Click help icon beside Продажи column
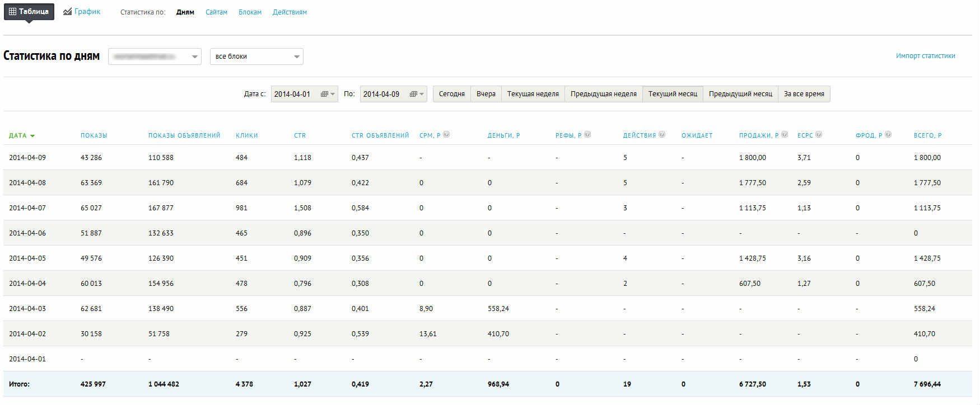The width and height of the screenshot is (980, 405). pyautogui.click(x=785, y=135)
